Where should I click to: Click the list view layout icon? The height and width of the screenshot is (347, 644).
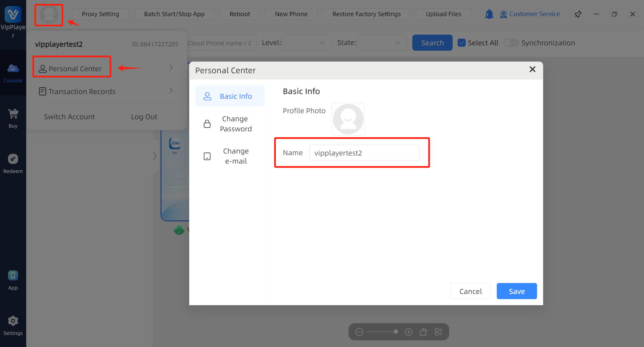[x=438, y=332]
